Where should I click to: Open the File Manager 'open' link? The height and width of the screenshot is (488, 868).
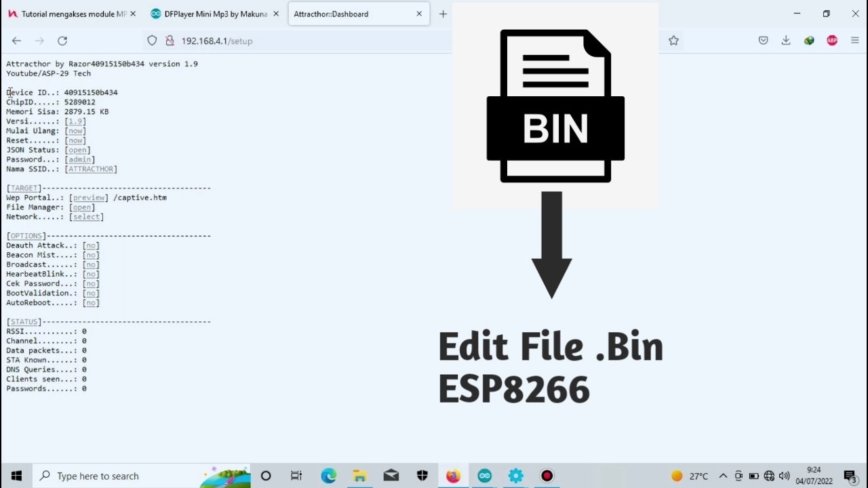coord(82,207)
